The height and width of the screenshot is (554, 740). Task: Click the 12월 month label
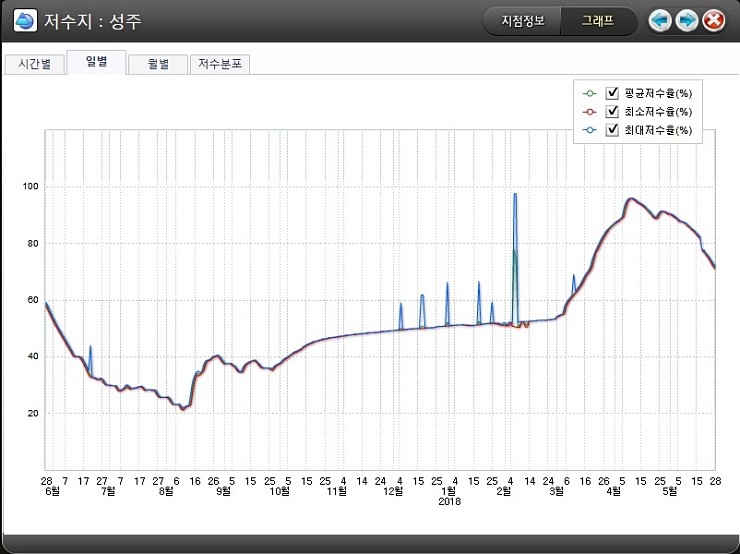[393, 491]
